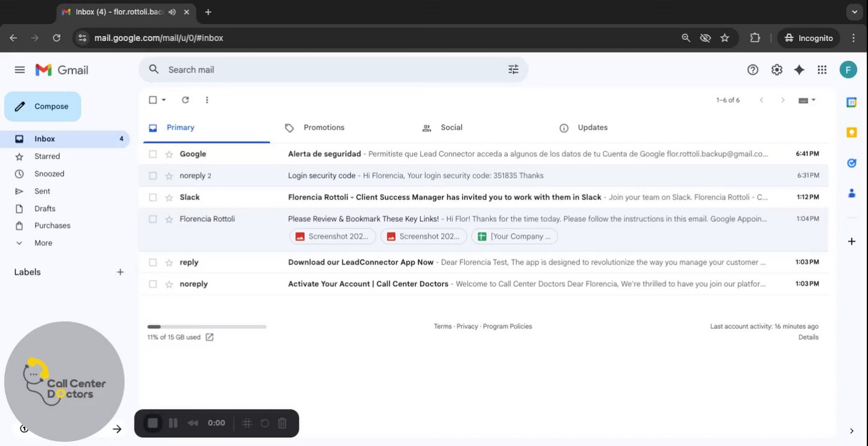This screenshot has height=446, width=868.
Task: Open new browser tab plus
Action: coord(208,12)
